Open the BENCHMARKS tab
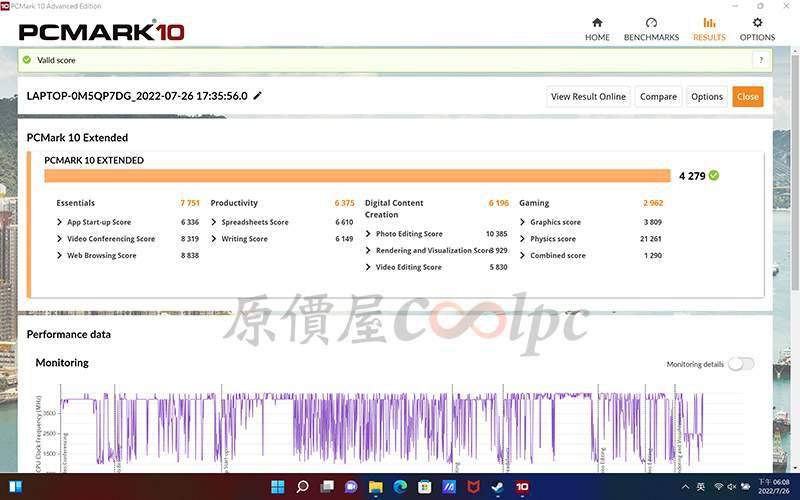This screenshot has width=800, height=500. click(651, 30)
